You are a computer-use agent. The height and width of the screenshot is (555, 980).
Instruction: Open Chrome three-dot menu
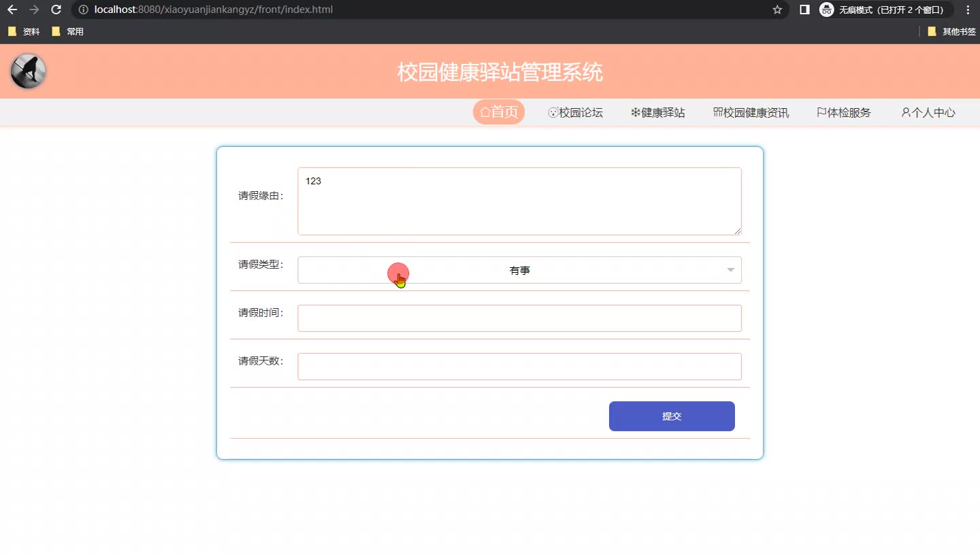pyautogui.click(x=968, y=10)
